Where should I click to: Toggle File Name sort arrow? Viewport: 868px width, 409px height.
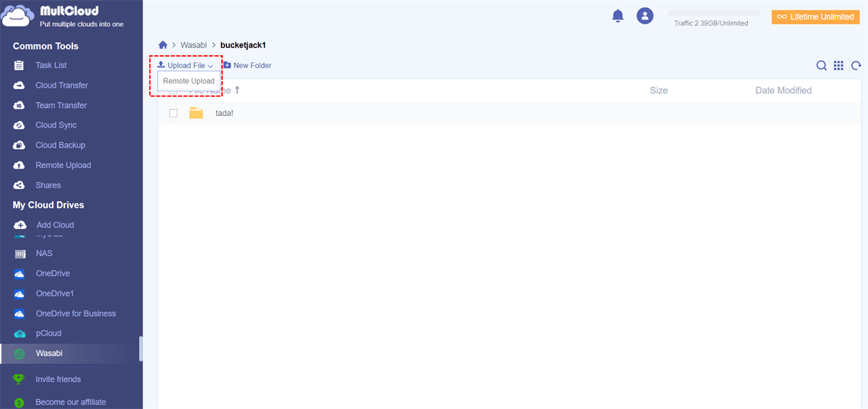click(237, 90)
